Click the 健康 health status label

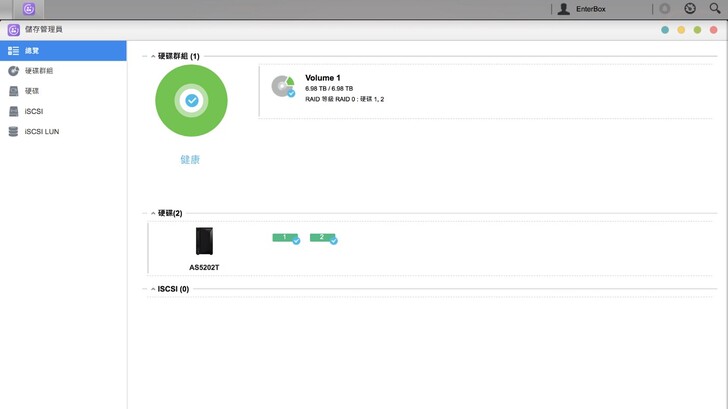190,160
